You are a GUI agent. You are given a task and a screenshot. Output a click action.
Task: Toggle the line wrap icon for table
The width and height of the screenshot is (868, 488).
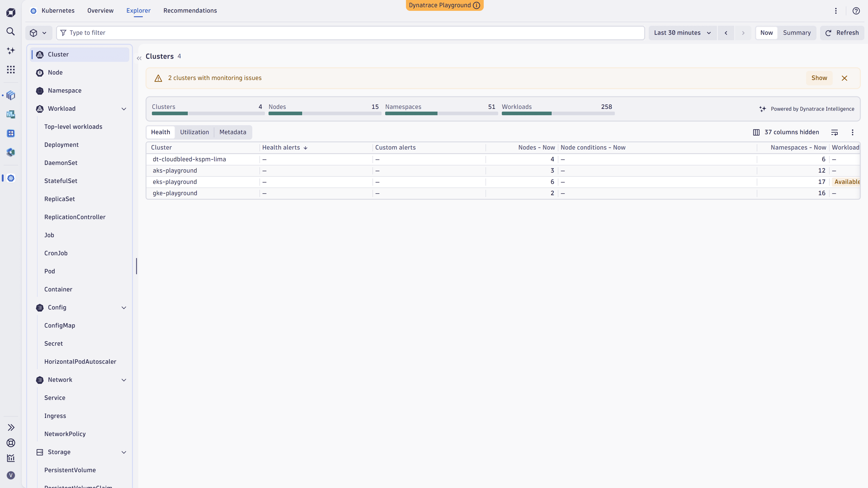point(835,132)
